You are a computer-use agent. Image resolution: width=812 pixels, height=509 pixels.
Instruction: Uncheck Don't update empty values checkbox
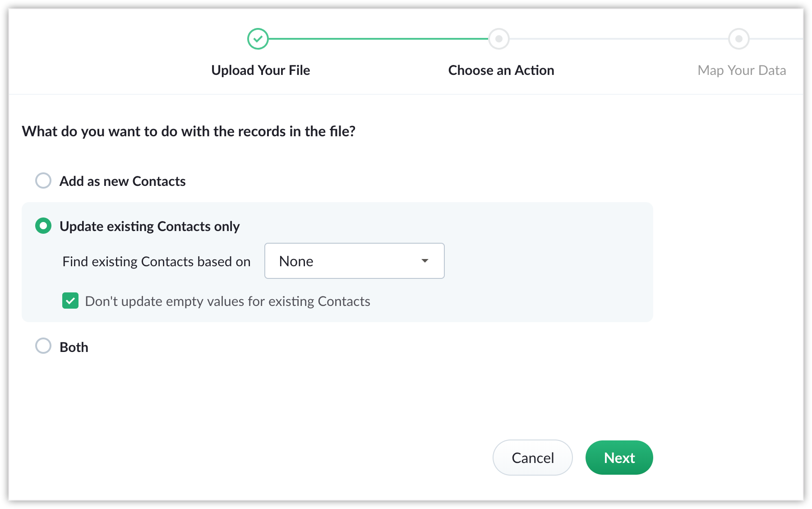[x=70, y=301]
